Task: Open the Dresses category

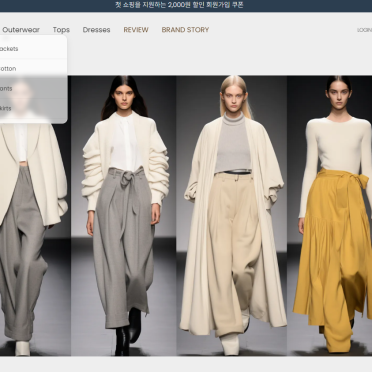Action: tap(96, 30)
